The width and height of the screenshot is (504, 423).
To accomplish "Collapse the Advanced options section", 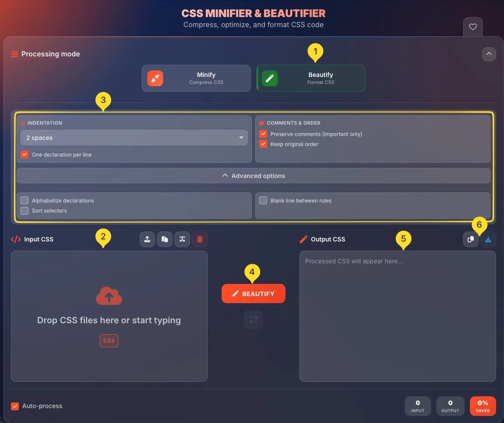I will (254, 175).
